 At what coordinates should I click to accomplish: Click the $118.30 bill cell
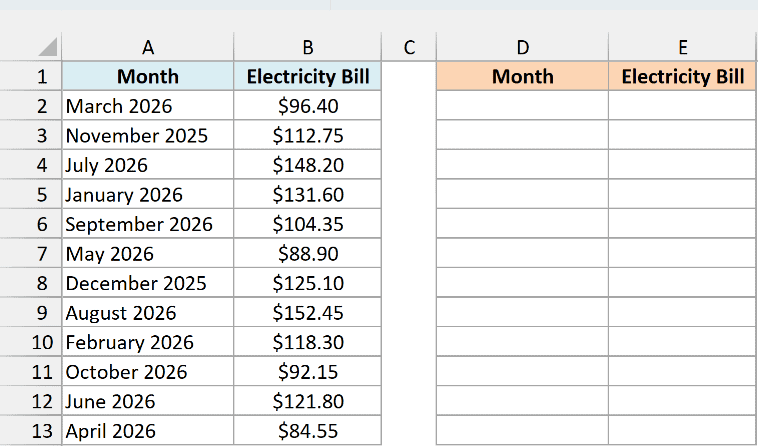pyautogui.click(x=307, y=342)
